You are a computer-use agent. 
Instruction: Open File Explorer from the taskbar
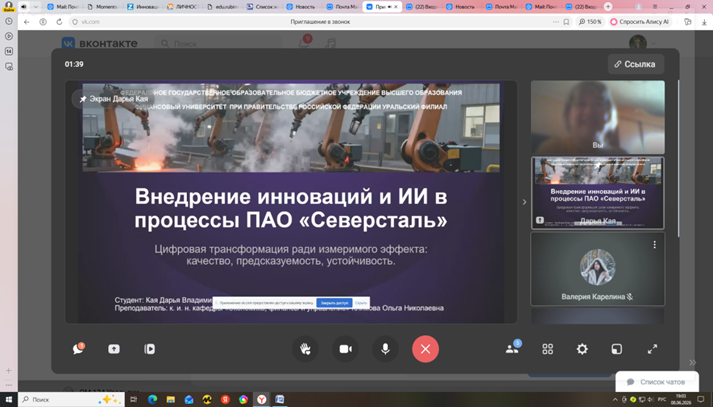tap(171, 399)
